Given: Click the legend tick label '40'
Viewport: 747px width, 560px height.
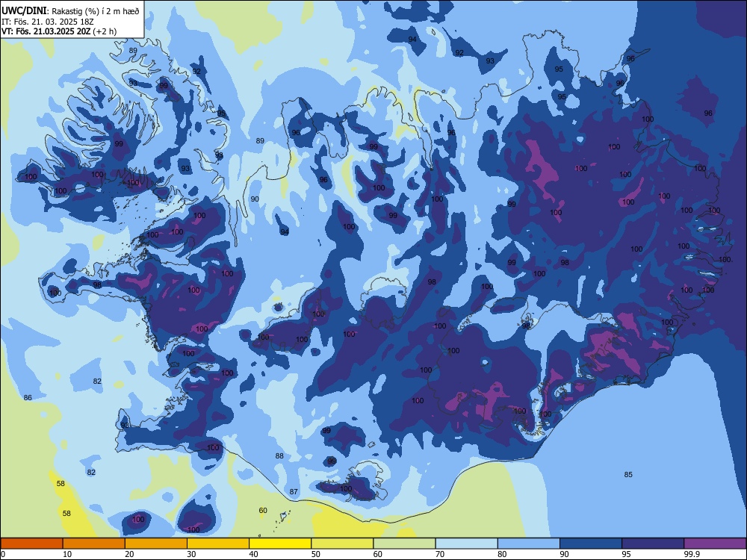Looking at the screenshot, I should click(253, 554).
